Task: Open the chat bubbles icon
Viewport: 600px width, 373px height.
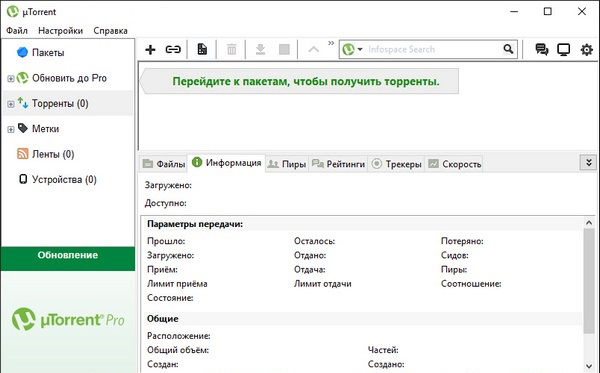Action: [x=541, y=49]
